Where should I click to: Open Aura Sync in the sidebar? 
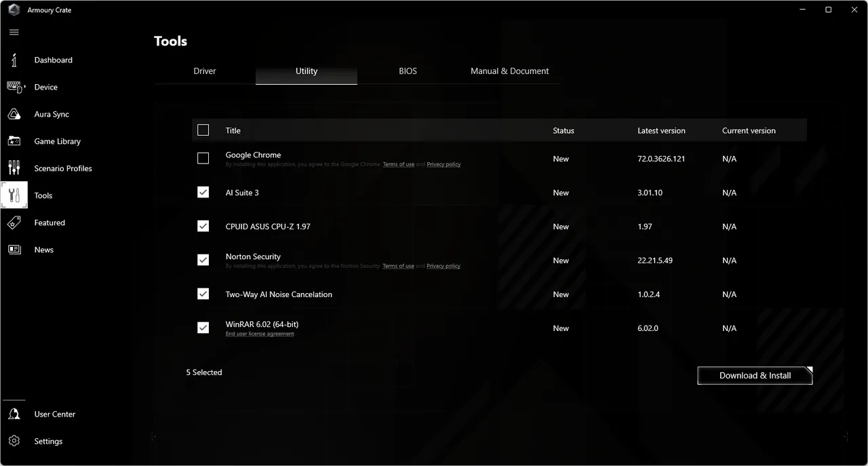(x=52, y=114)
